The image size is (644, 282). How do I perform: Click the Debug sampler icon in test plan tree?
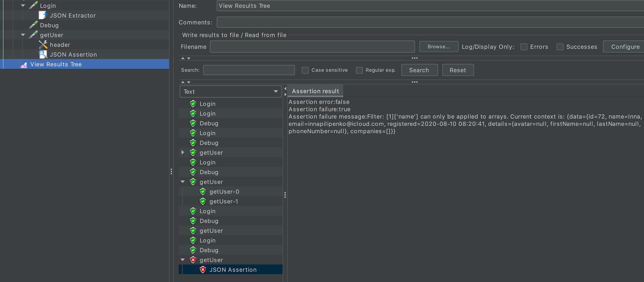[x=33, y=25]
